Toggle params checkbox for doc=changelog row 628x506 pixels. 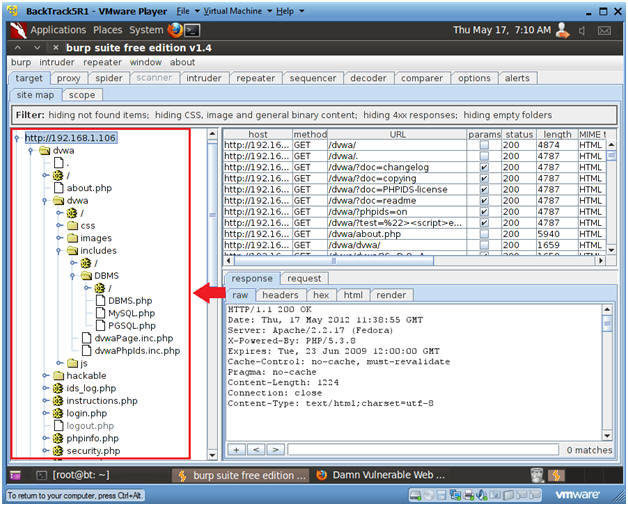point(484,167)
